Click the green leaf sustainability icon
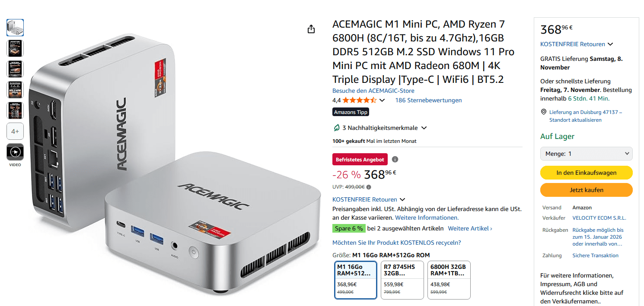Screen dimensions: 644x306 pyautogui.click(x=336, y=128)
